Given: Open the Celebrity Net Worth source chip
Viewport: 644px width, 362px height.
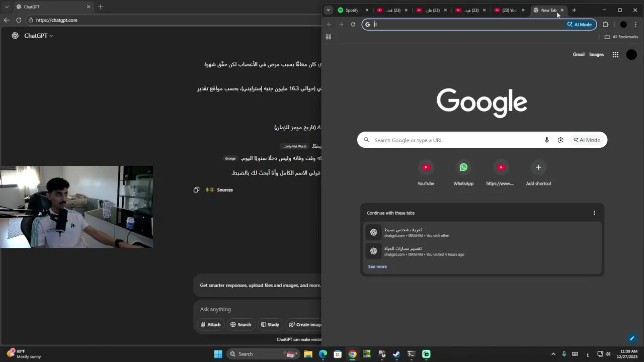Looking at the screenshot, I should pos(294,146).
